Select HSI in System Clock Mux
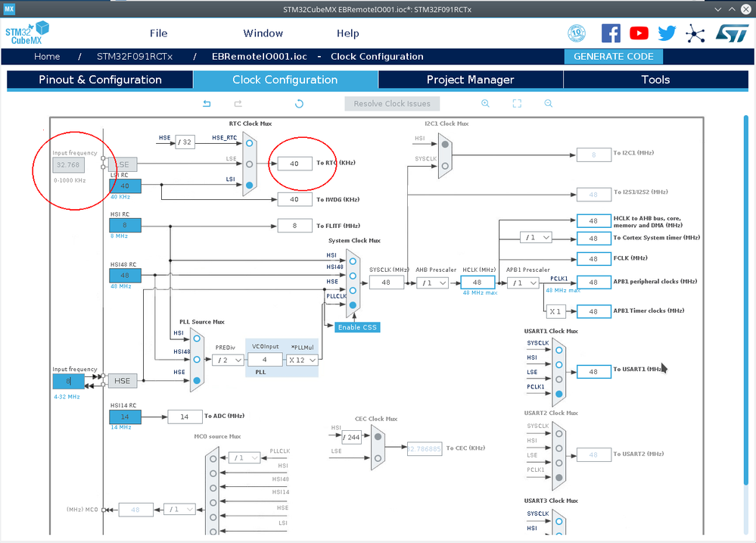 click(353, 261)
